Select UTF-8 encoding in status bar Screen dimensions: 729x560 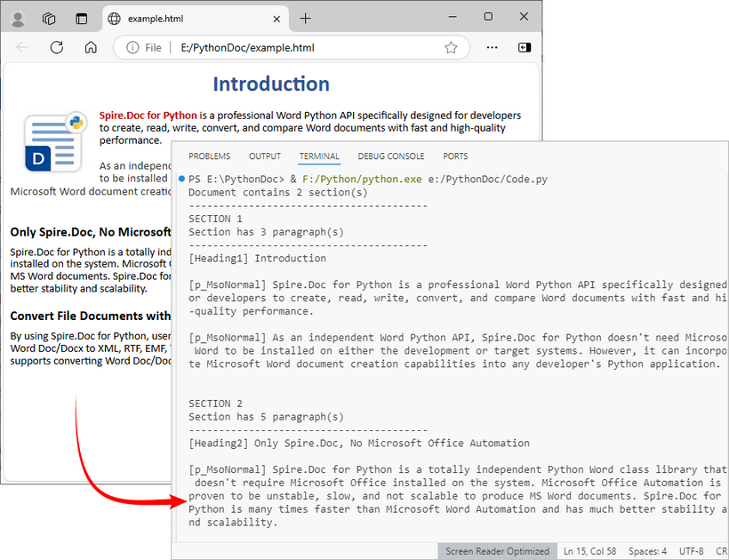(x=691, y=551)
